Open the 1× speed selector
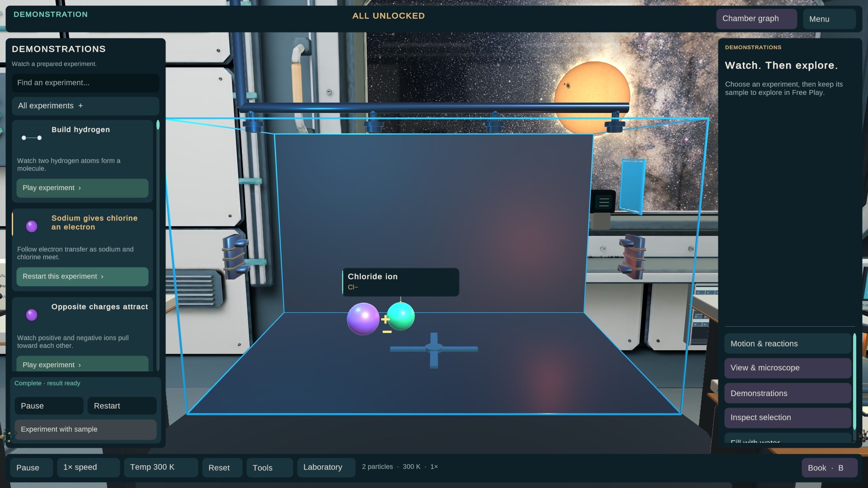Image resolution: width=868 pixels, height=488 pixels. (89, 467)
